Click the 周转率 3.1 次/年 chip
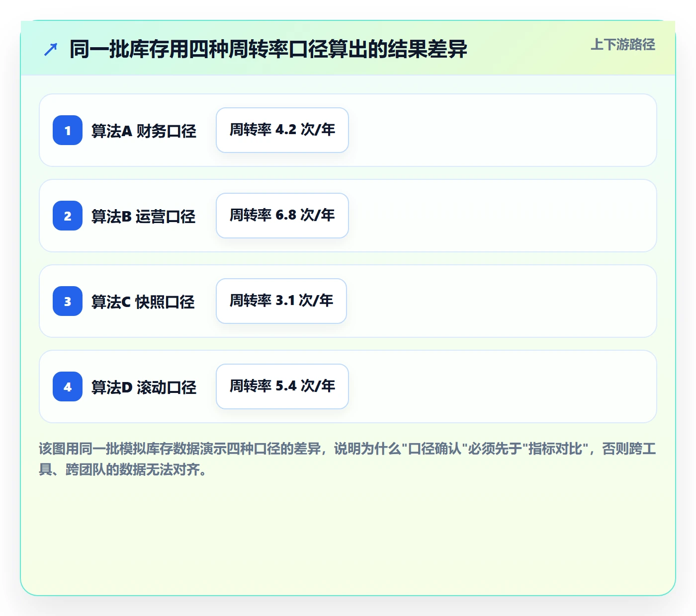This screenshot has height=616, width=696. 281,301
